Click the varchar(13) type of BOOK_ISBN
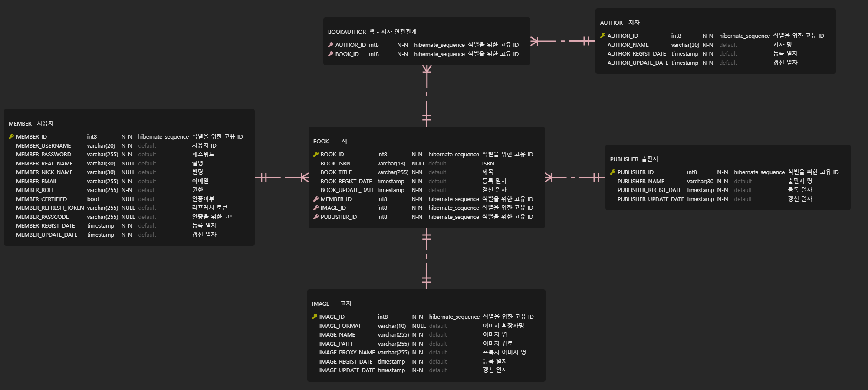Viewport: 868px width, 390px height. (391, 163)
